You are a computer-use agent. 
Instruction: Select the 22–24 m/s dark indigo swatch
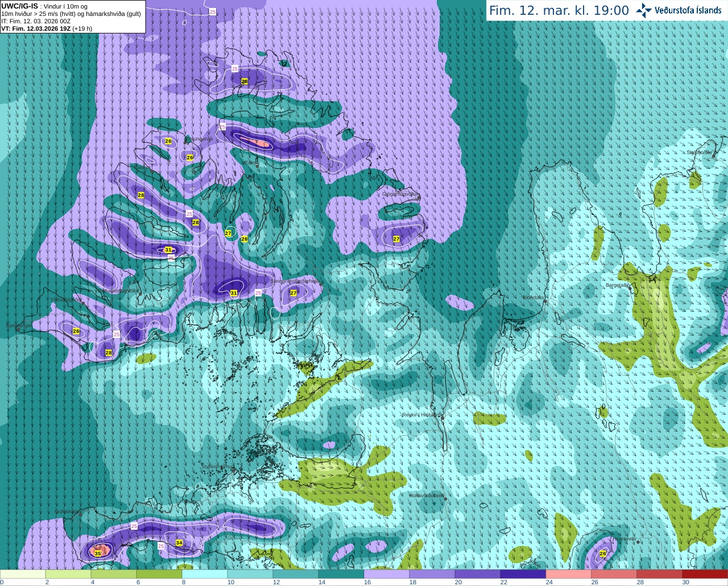(523, 574)
